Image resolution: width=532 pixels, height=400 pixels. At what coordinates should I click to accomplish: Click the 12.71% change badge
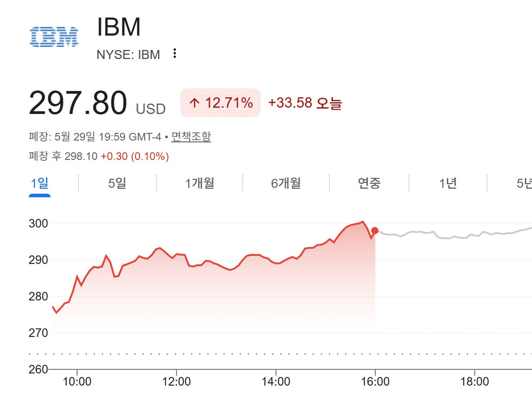[221, 103]
